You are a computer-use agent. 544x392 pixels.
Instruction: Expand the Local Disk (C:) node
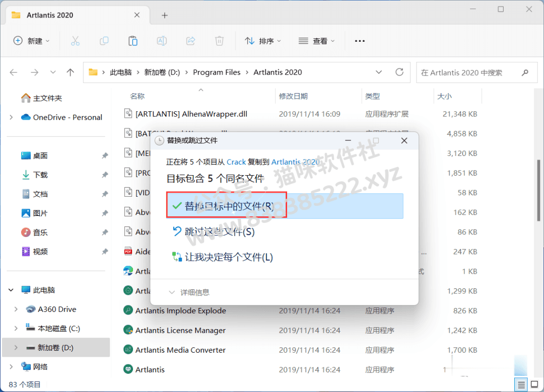pos(16,328)
